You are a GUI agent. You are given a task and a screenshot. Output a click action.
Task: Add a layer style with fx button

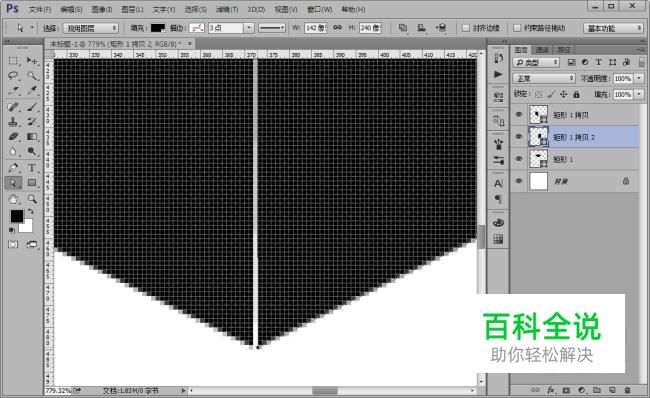pyautogui.click(x=551, y=390)
